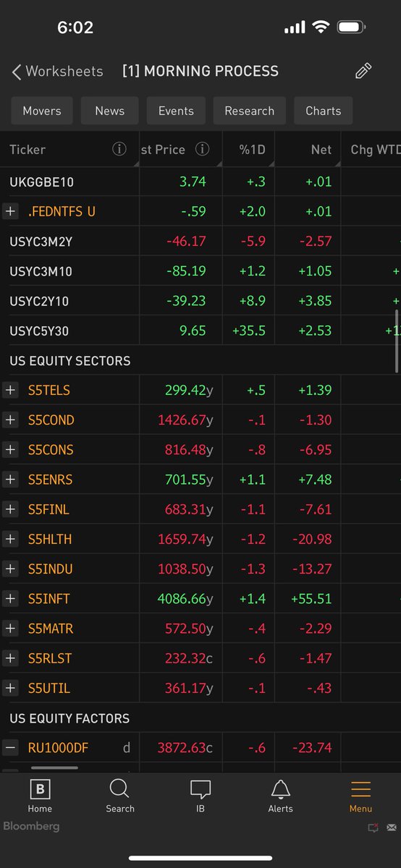Tap the battery status icon
The image size is (401, 868).
352,27
